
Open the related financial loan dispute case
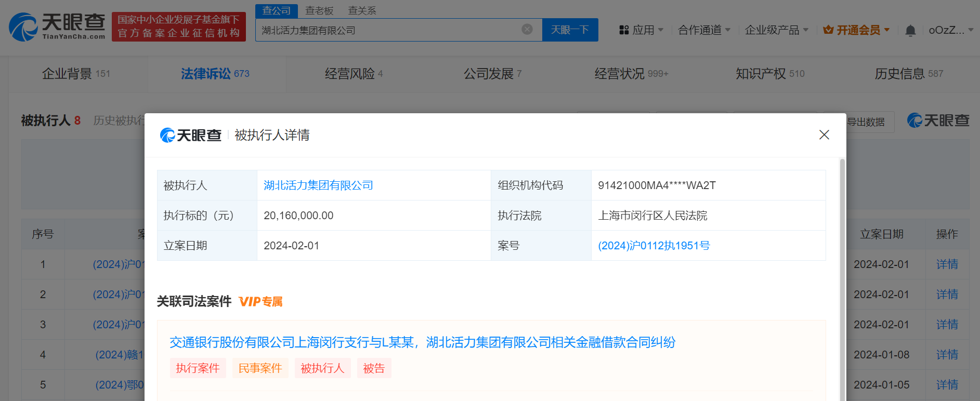(x=422, y=342)
